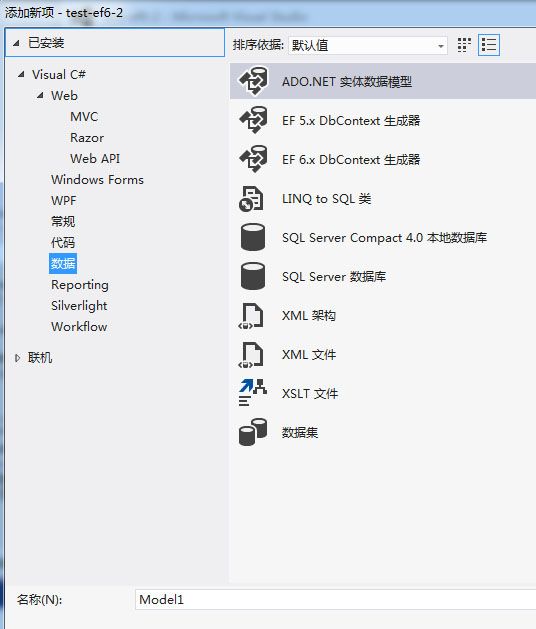Choose EF 6.x DbContext 生成器 text

(351, 159)
